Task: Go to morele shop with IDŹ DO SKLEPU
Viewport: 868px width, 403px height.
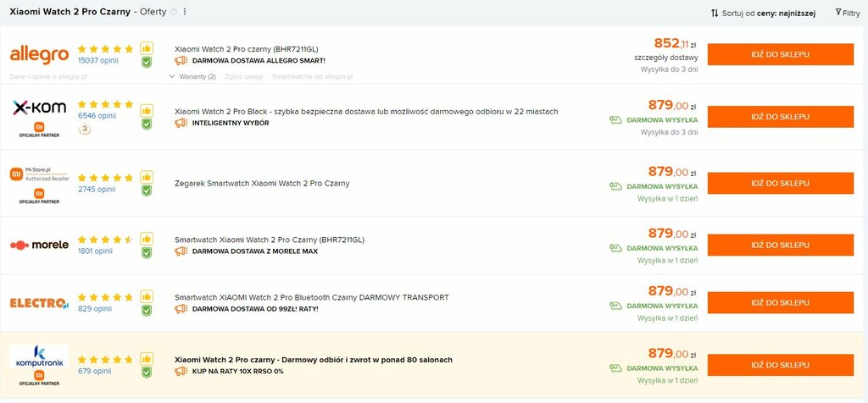Action: [781, 245]
